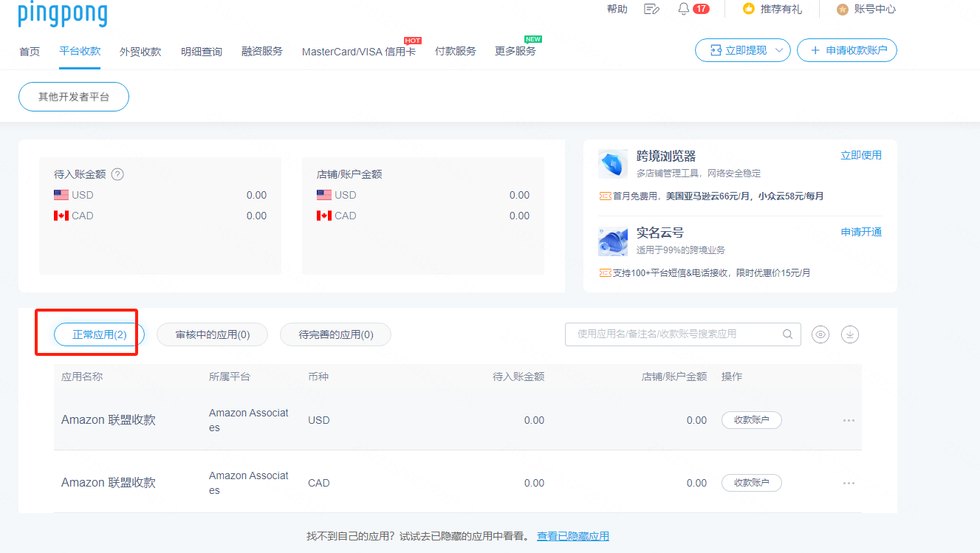Click 立即使用 link for 跨境浏览器
Screen dimensions: 980x553
tap(860, 155)
